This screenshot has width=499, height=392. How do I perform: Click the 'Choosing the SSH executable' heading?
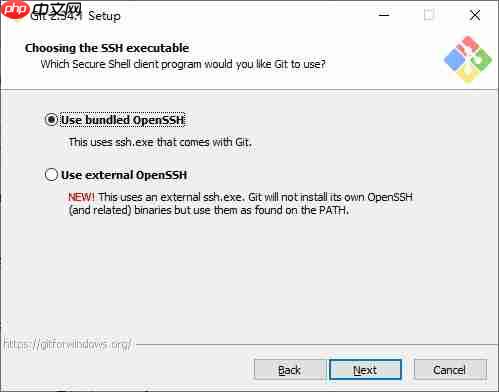pyautogui.click(x=107, y=48)
